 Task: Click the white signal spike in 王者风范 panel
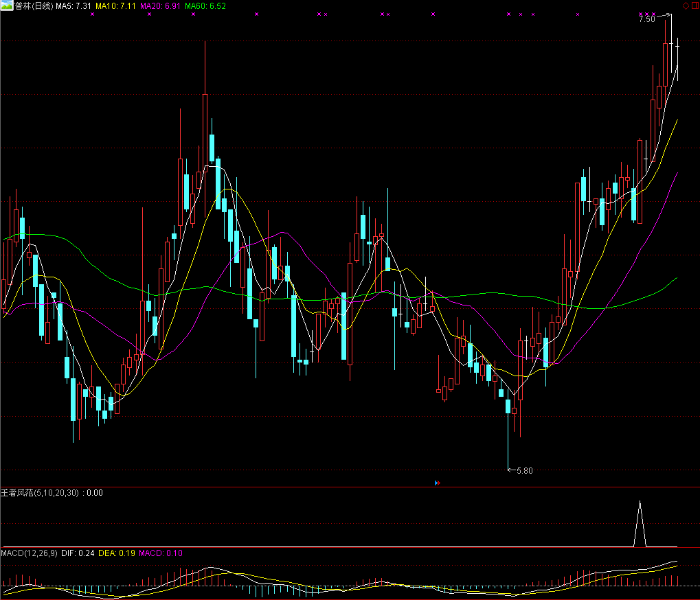[x=640, y=524]
